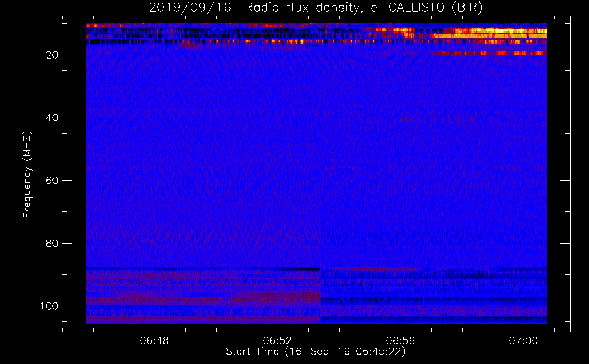This screenshot has height=364, width=589.
Task: Click the 80 frequency tick label
Action: (x=52, y=244)
